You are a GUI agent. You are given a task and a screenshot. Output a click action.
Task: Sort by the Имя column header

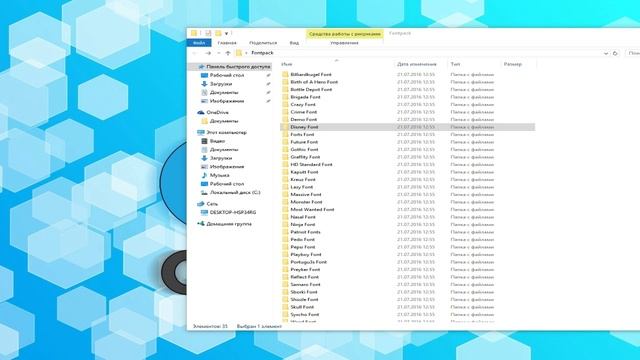pos(287,64)
